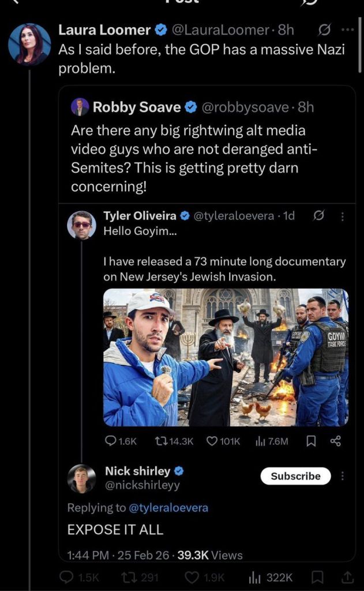
Task: Toggle repost on Tyler's post with 14.3K
Action: pos(163,441)
